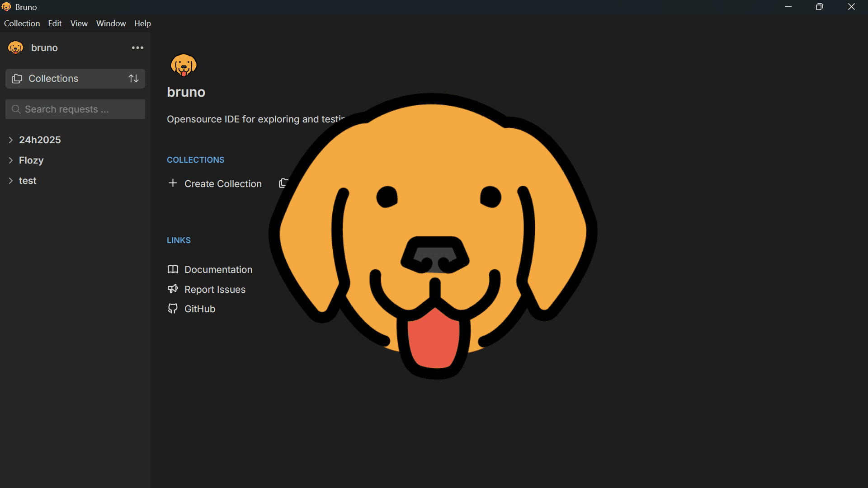Expand the Flozy collection chevron
Image resolution: width=868 pixels, height=488 pixels.
[x=11, y=160]
